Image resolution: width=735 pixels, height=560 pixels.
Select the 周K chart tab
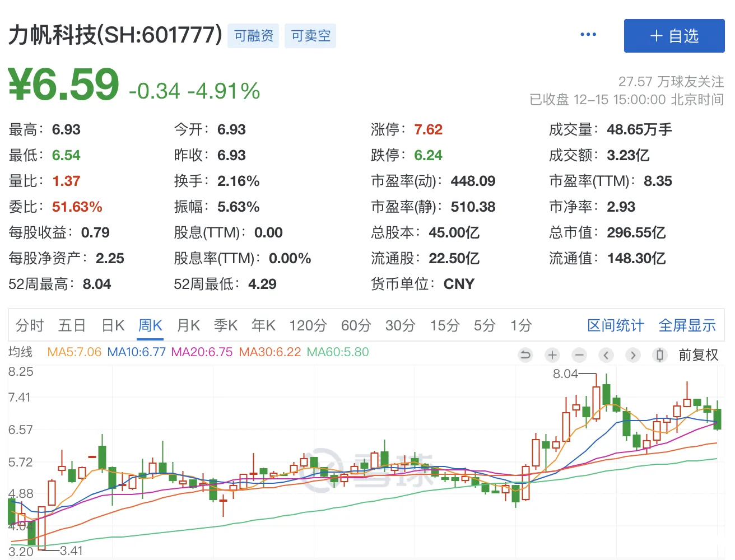coord(150,325)
